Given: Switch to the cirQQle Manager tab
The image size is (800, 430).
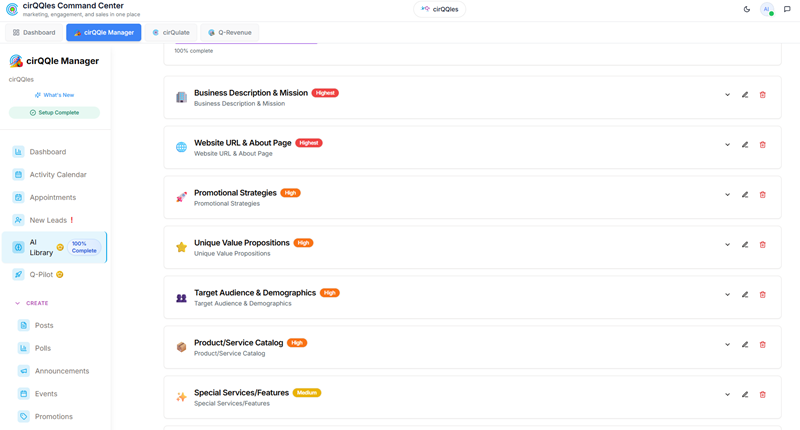Looking at the screenshot, I should point(104,32).
